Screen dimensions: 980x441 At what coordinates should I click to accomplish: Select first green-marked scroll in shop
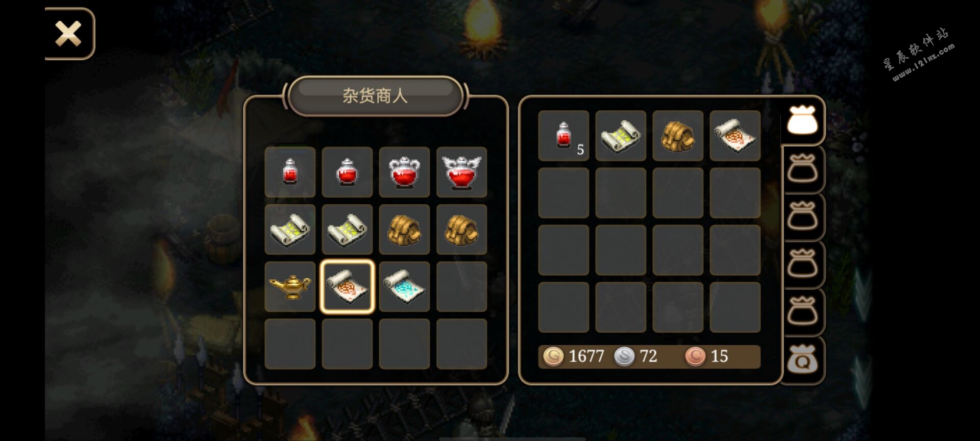point(290,229)
